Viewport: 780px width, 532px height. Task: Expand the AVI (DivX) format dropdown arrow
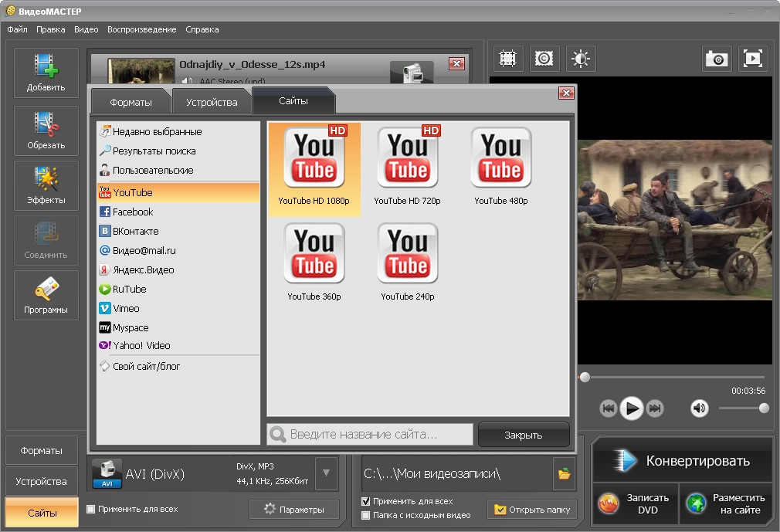tap(327, 473)
